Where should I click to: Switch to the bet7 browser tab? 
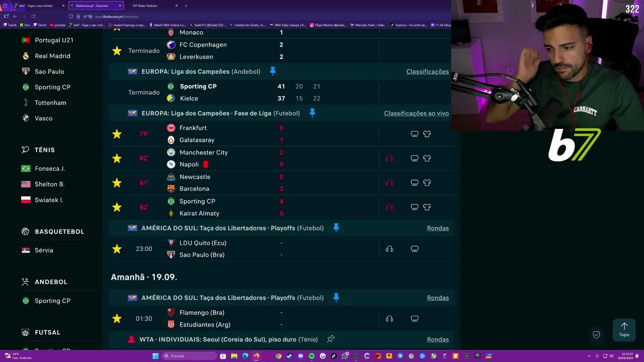pos(38,6)
